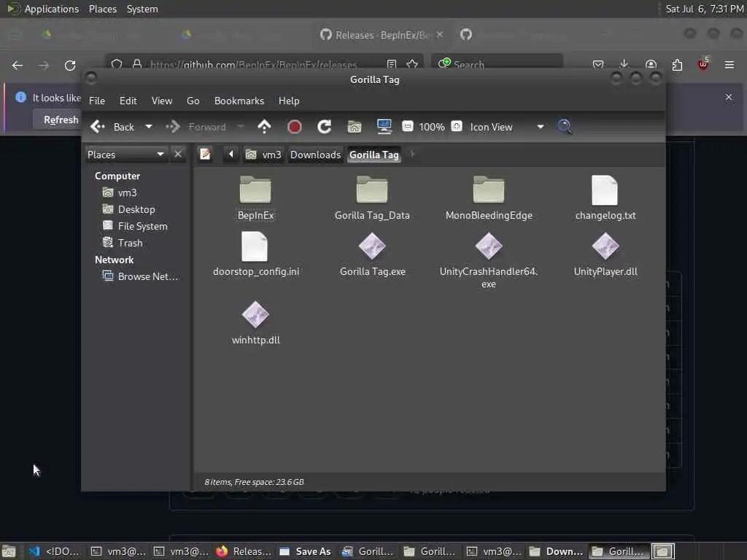This screenshot has height=560, width=747.
Task: Click the browser reload button
Action: tap(70, 65)
